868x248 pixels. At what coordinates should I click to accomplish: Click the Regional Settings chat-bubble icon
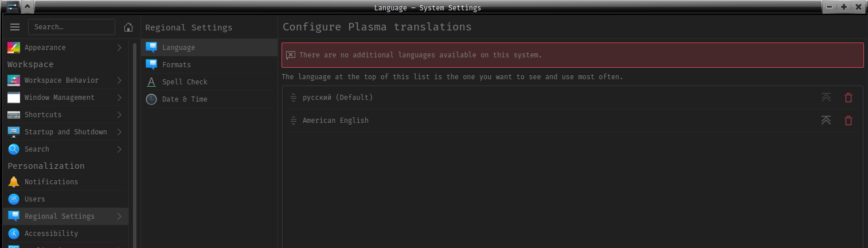pos(14,216)
